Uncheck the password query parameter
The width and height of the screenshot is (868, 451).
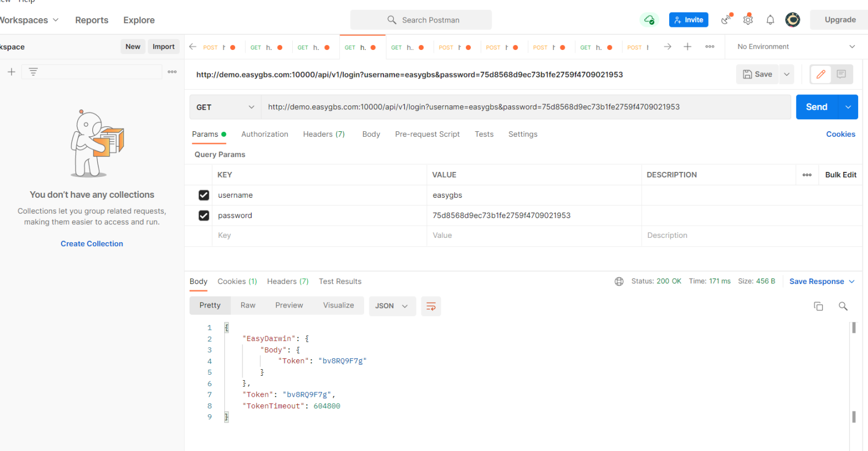click(204, 215)
